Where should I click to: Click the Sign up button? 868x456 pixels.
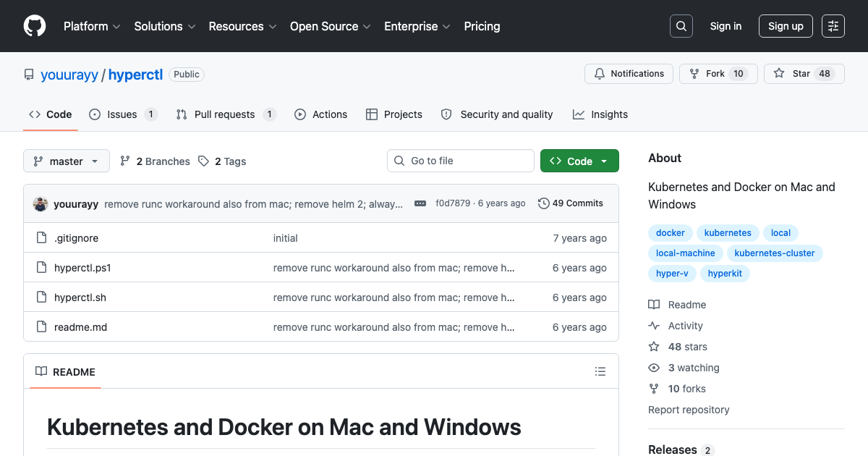[786, 26]
